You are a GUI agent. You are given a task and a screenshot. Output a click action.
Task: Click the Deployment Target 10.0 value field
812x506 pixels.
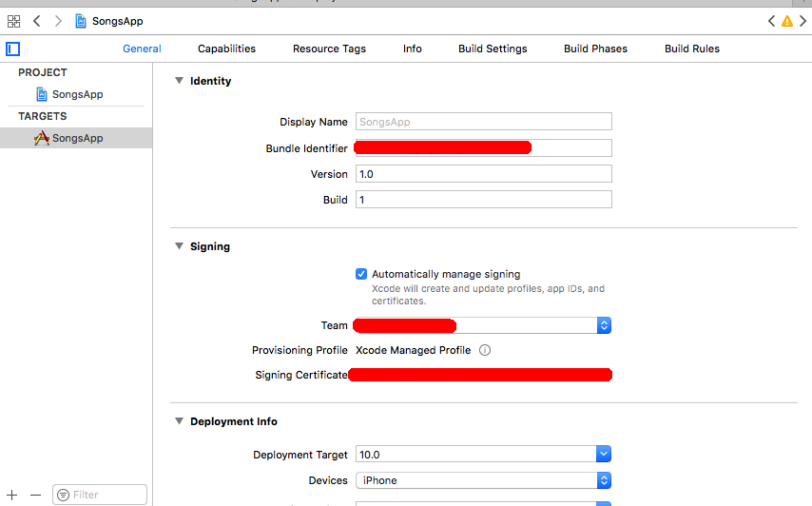475,455
